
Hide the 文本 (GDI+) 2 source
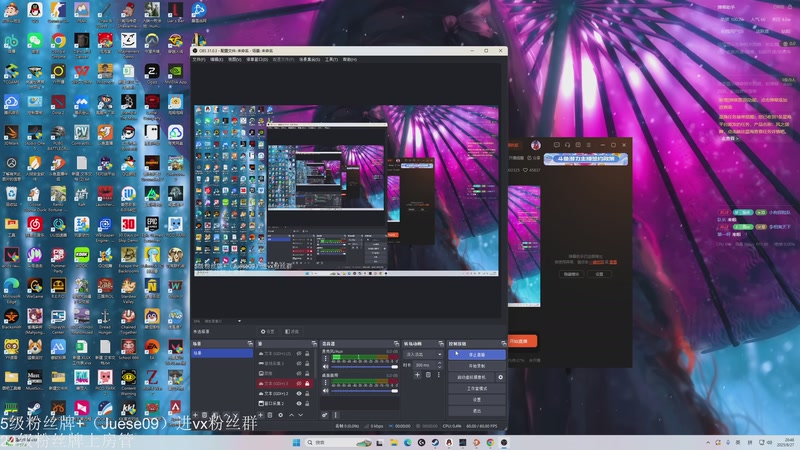(299, 393)
